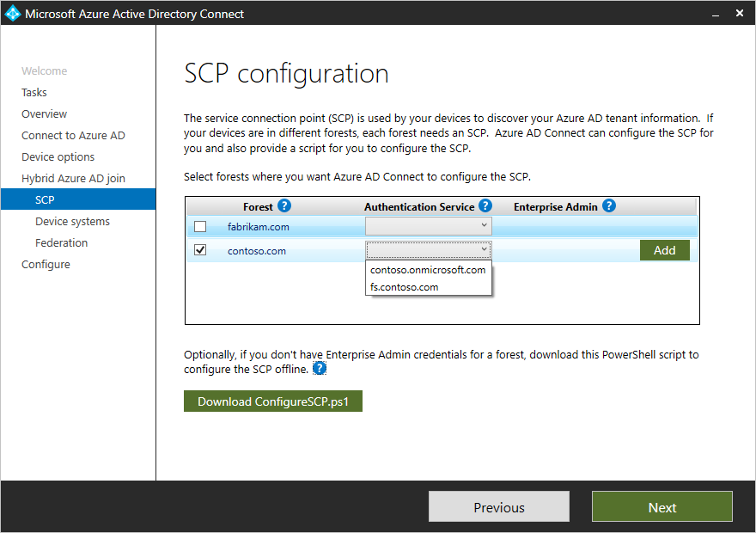756x533 pixels.
Task: Download the ConfigureSCP.ps1 script
Action: point(272,401)
